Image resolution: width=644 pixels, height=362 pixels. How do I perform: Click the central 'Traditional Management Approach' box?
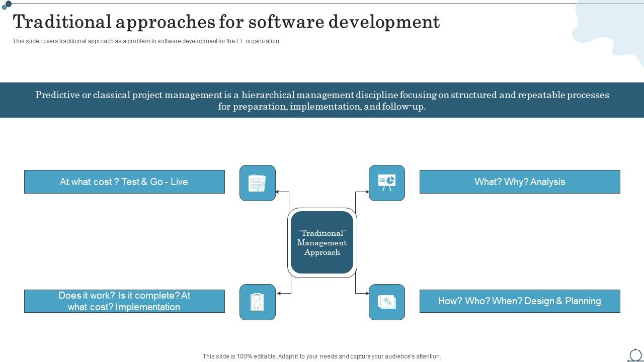(322, 242)
